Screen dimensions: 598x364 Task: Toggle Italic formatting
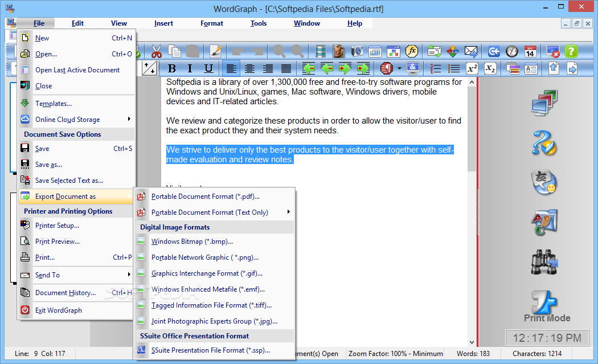tap(190, 69)
